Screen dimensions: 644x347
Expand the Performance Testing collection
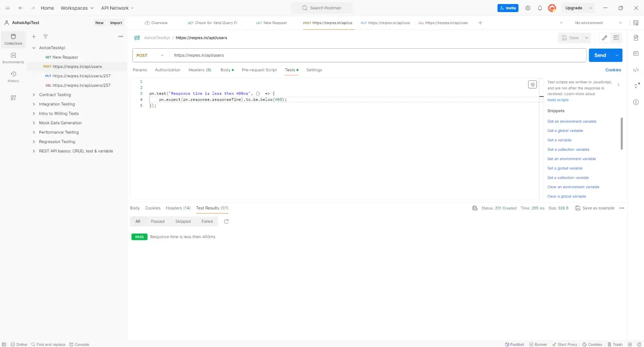point(34,132)
